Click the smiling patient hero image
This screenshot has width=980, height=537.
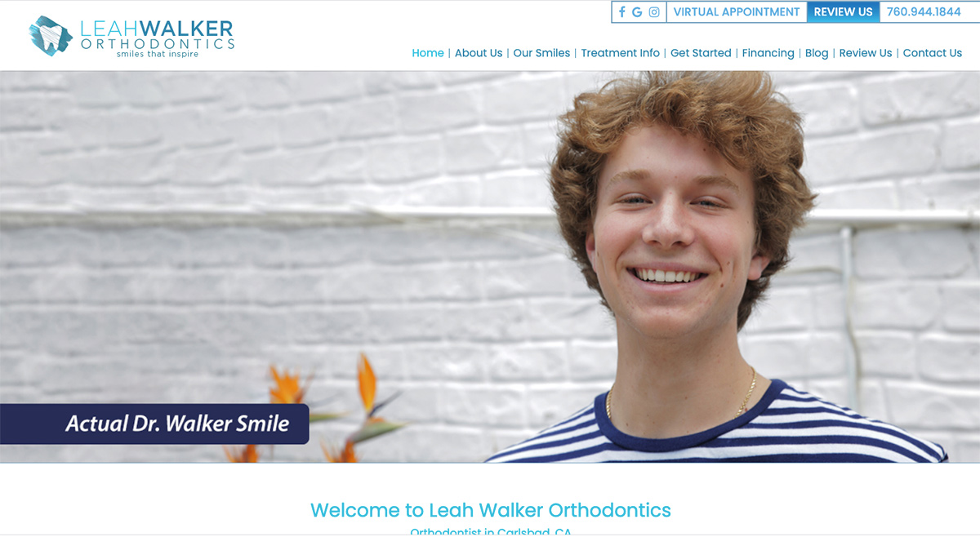[x=490, y=267]
